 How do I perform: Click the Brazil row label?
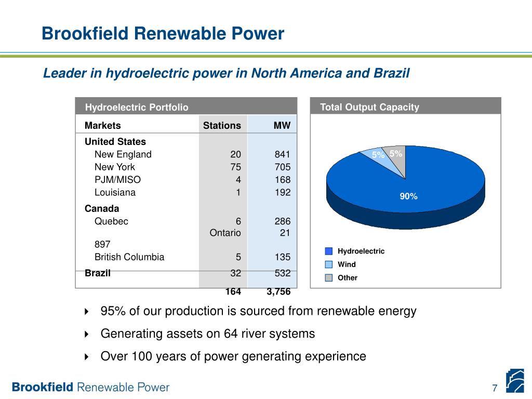pyautogui.click(x=97, y=273)
